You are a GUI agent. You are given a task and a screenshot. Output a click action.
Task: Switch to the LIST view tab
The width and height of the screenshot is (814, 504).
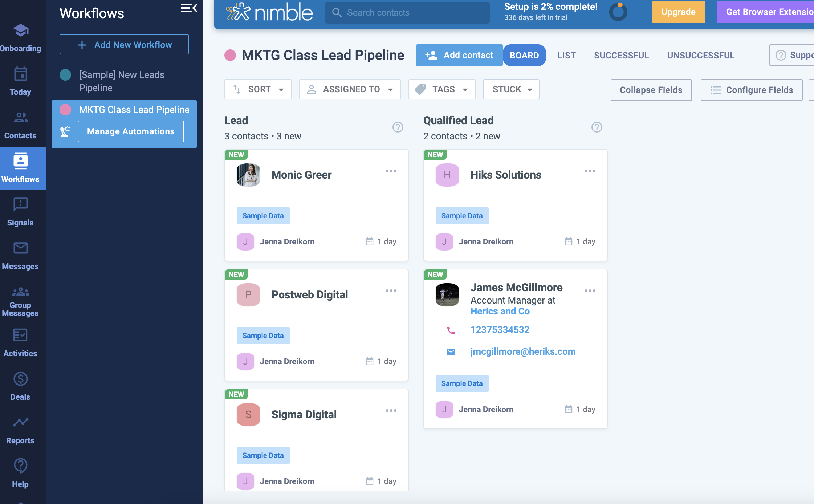[x=566, y=56]
